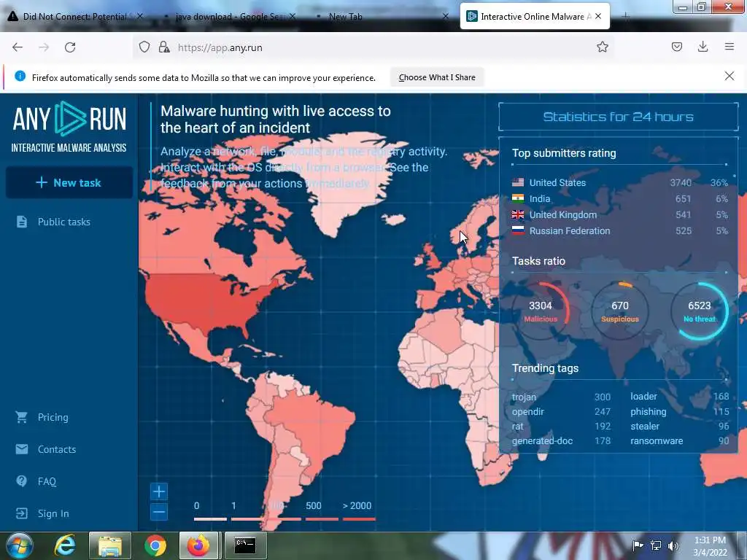Click the browser forward arrow
This screenshot has width=747, height=560.
click(x=44, y=47)
